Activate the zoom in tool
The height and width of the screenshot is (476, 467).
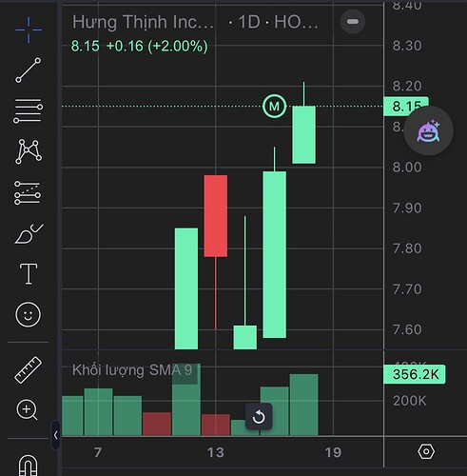click(27, 410)
